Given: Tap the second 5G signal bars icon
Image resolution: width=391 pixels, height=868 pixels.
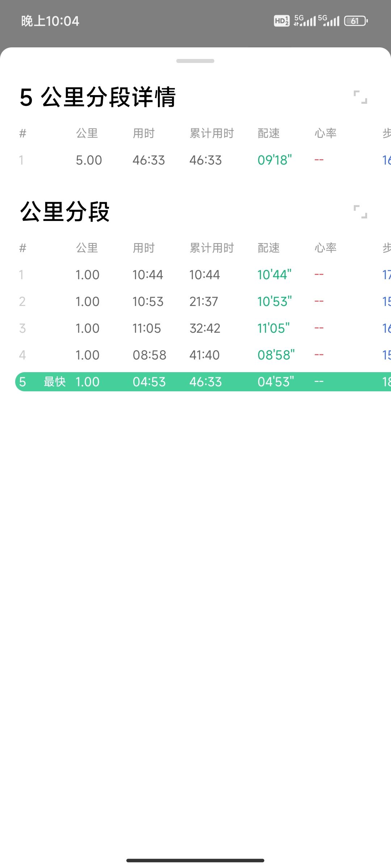Looking at the screenshot, I should pos(329,21).
